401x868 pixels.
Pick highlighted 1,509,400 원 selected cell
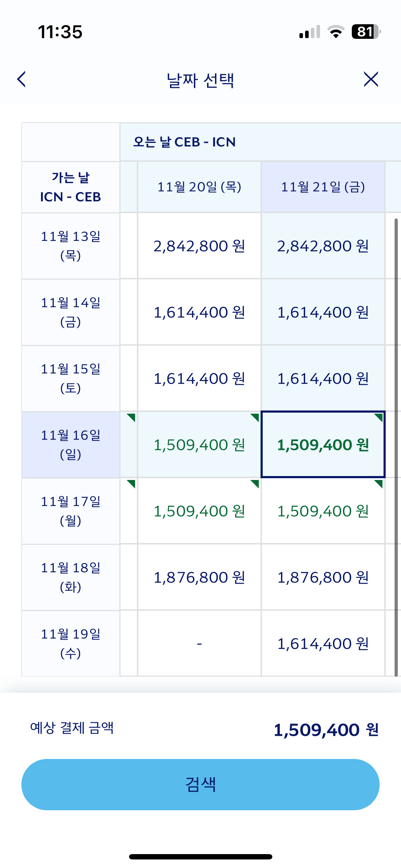click(x=323, y=445)
